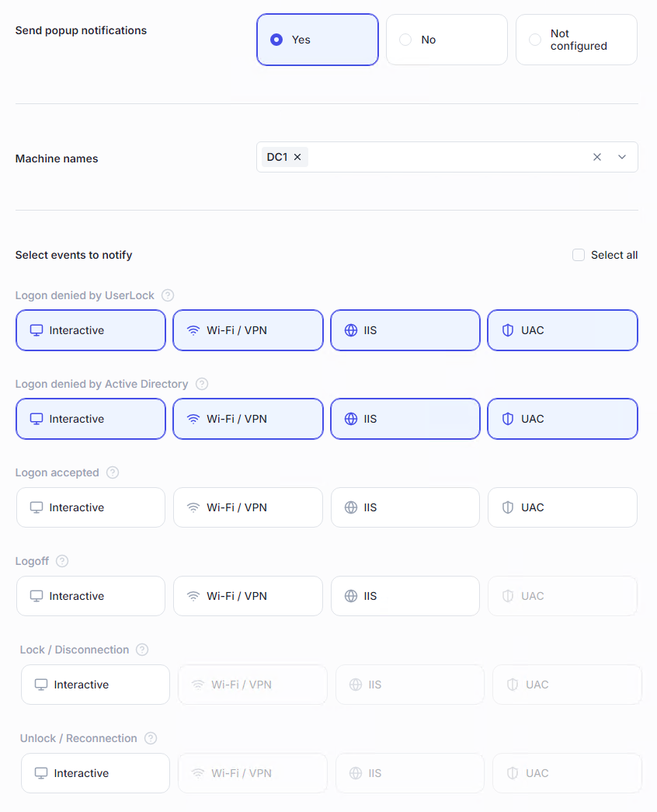
Task: Enable UAC under Logon accepted
Action: tap(562, 507)
